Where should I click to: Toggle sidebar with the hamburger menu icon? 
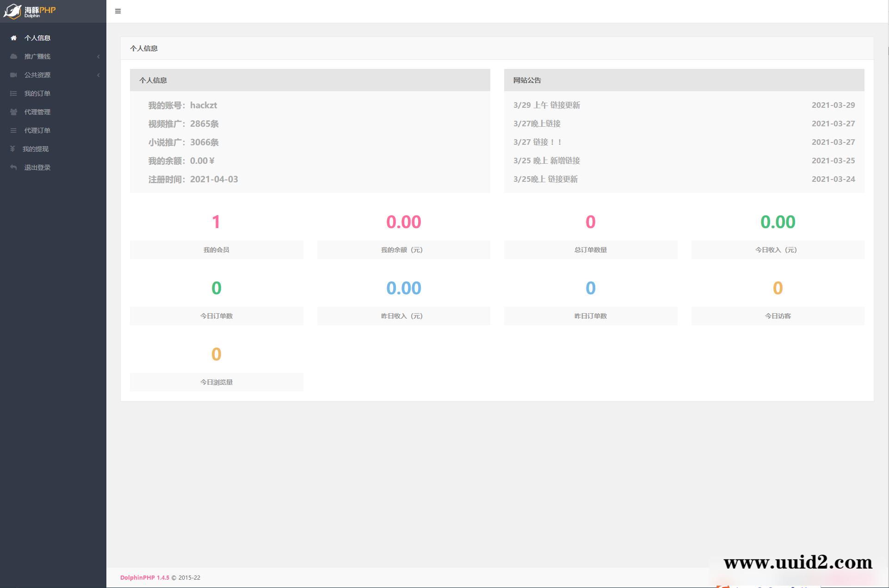[x=118, y=11]
